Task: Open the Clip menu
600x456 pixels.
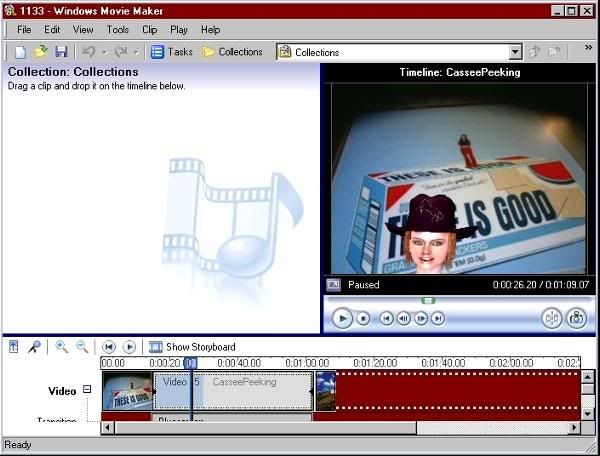Action: [x=150, y=29]
